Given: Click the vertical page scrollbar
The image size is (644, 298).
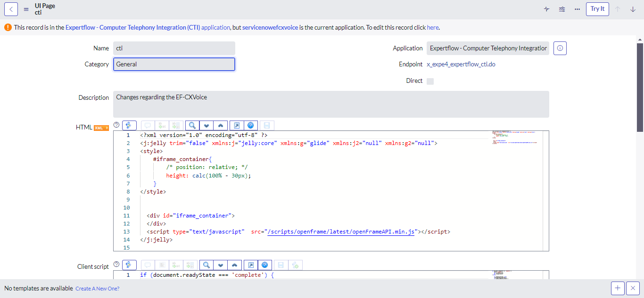Looking at the screenshot, I should click(x=640, y=87).
